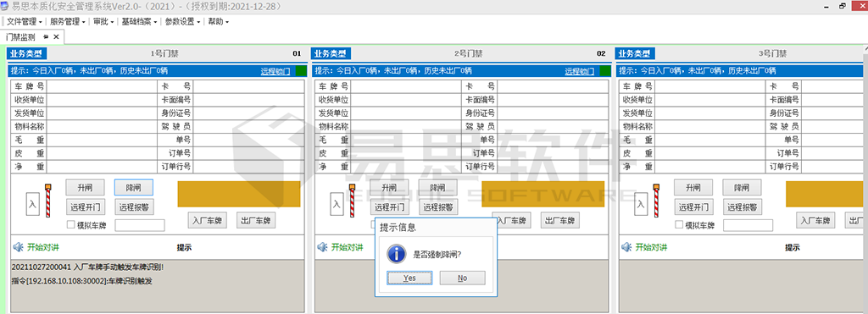Click the speaker icon in gate 3 panel
This screenshot has height=314, width=868.
click(x=626, y=247)
